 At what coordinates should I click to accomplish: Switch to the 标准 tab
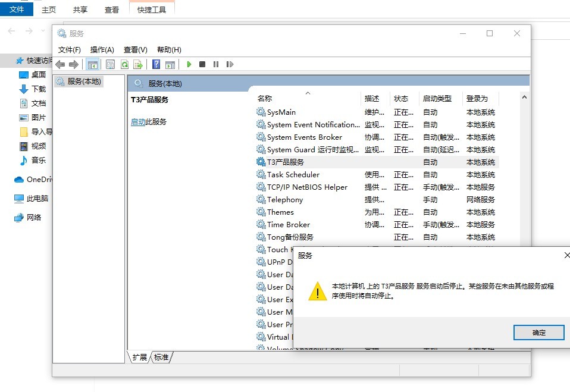point(161,357)
